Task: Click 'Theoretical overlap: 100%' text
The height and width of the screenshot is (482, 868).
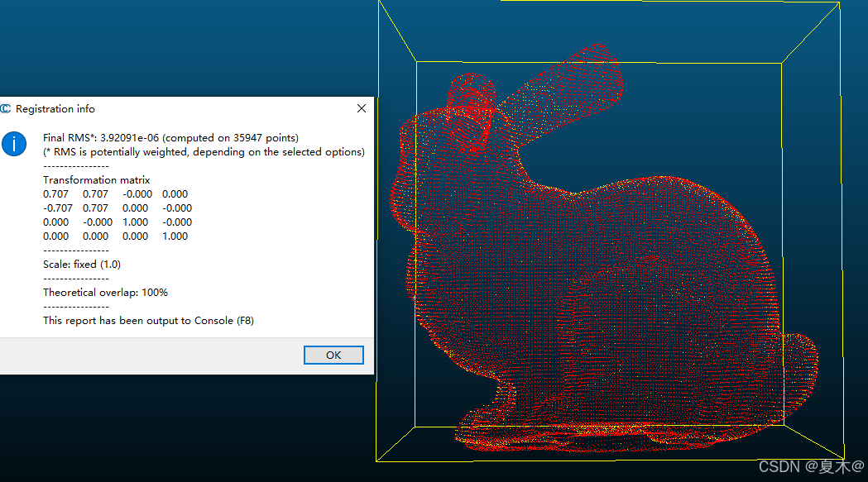Action: click(x=105, y=292)
